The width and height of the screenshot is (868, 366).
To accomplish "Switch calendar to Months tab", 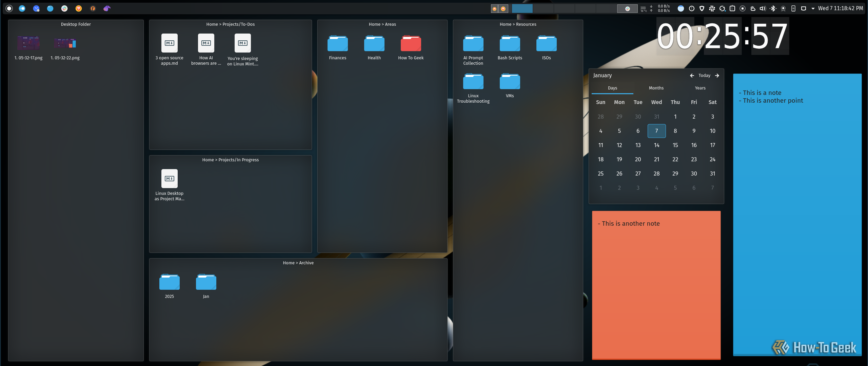I will click(x=656, y=88).
